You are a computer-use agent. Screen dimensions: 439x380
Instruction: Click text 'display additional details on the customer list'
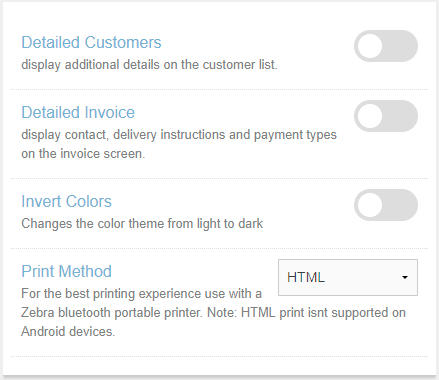click(149, 65)
